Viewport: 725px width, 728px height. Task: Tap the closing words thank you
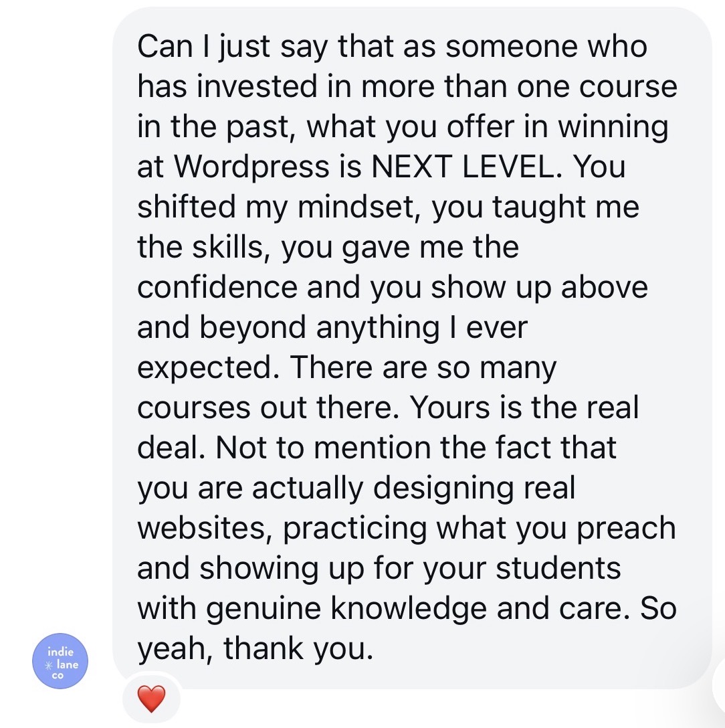(x=298, y=649)
